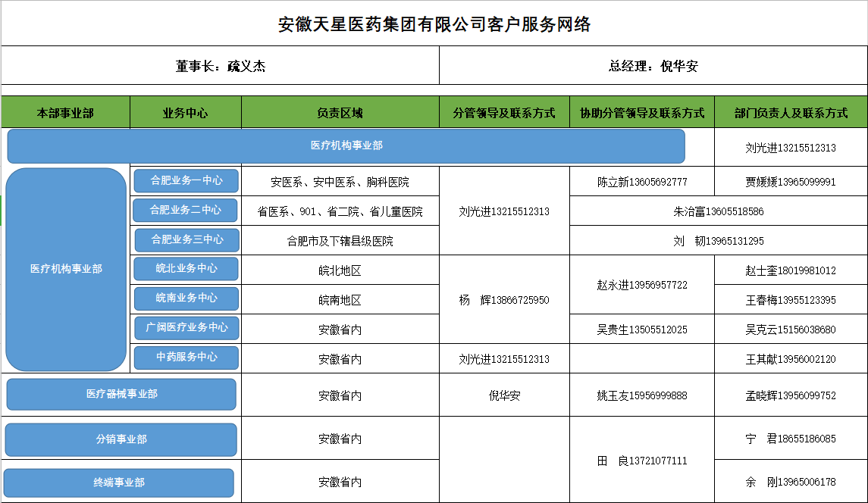Click the 本部事业部 column header
This screenshot has height=503, width=868.
pos(65,113)
